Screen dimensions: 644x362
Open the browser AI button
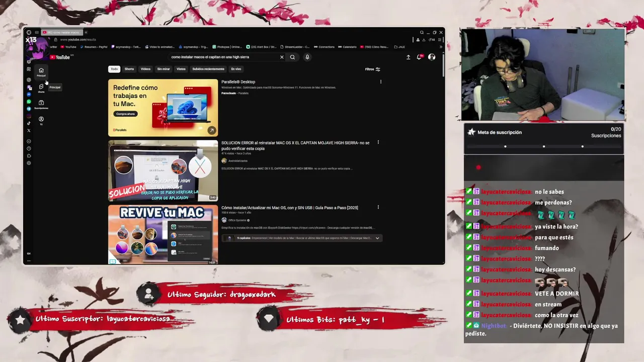coord(432,40)
